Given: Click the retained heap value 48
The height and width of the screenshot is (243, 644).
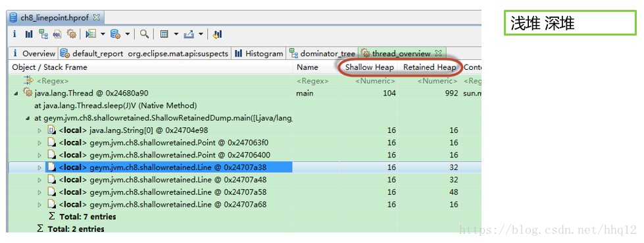Looking at the screenshot, I should click(x=453, y=192).
